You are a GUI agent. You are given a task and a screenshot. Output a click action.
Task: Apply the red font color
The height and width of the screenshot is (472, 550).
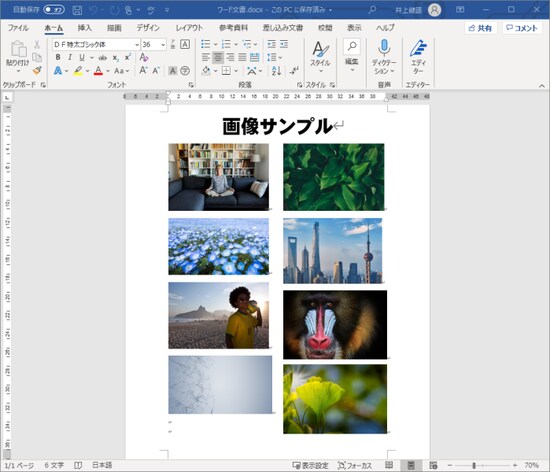click(98, 71)
